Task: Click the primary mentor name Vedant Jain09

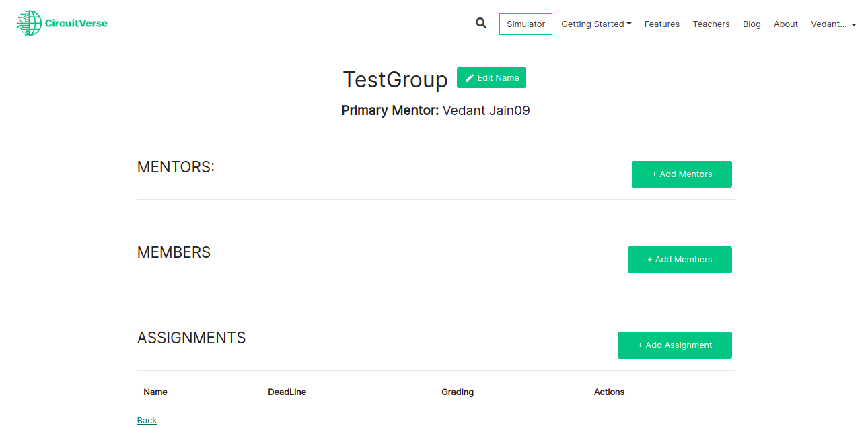Action: point(486,111)
